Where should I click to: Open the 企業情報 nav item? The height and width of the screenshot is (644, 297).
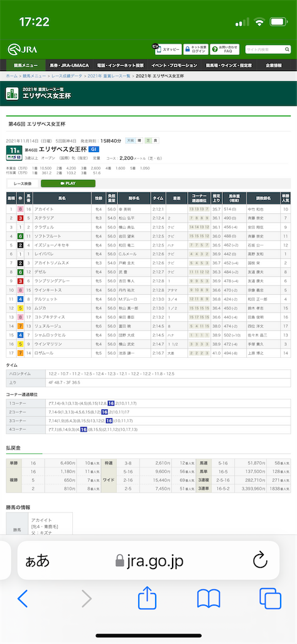pos(273,65)
